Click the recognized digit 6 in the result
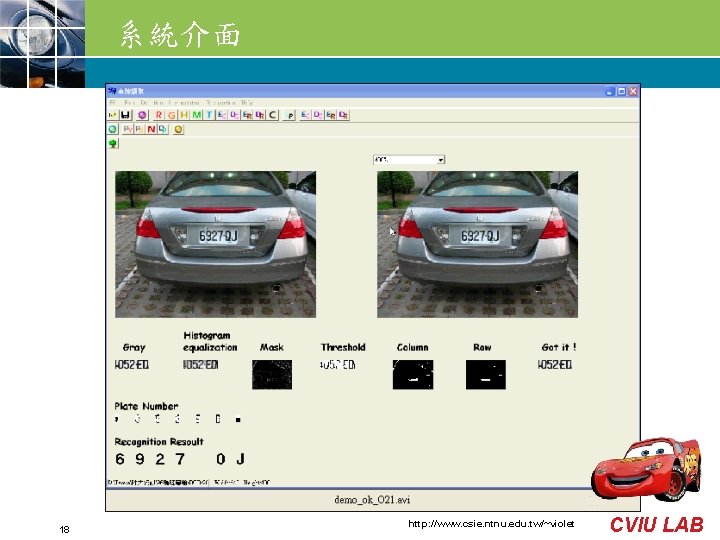The image size is (720, 540). point(120,459)
